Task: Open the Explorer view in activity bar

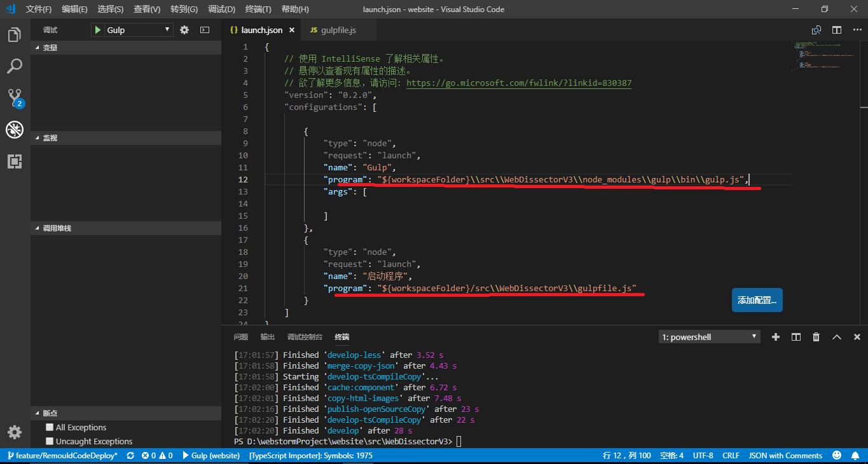Action: pyautogui.click(x=15, y=35)
